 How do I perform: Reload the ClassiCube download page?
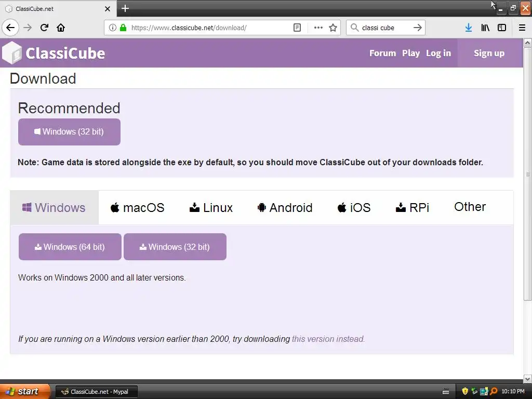[44, 28]
